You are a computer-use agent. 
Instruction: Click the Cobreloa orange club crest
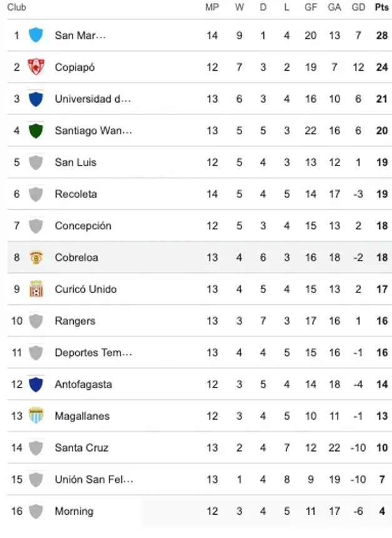(x=36, y=257)
